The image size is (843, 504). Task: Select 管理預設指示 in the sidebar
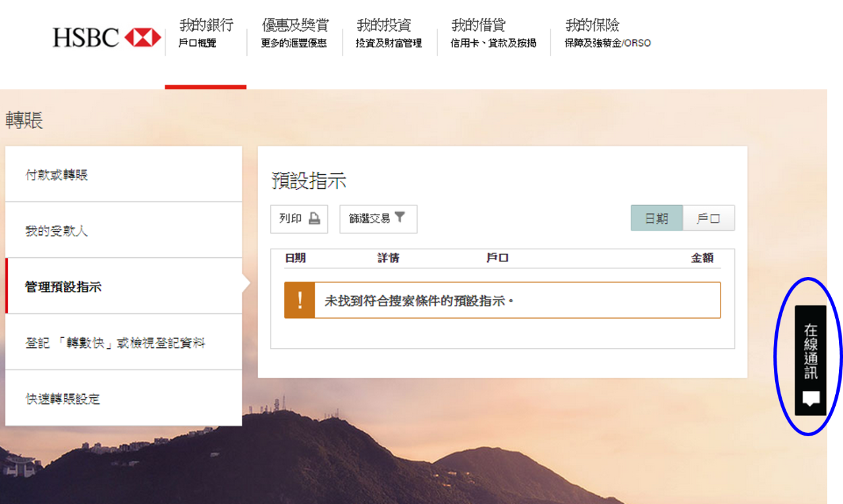pyautogui.click(x=124, y=286)
